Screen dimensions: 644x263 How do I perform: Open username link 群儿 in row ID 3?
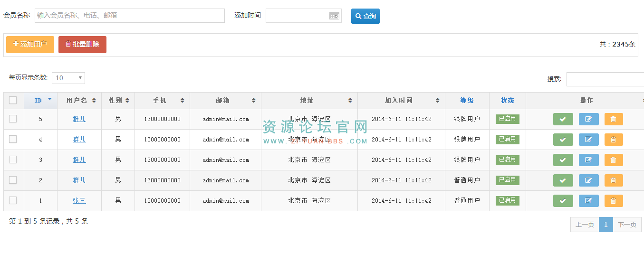pos(79,160)
